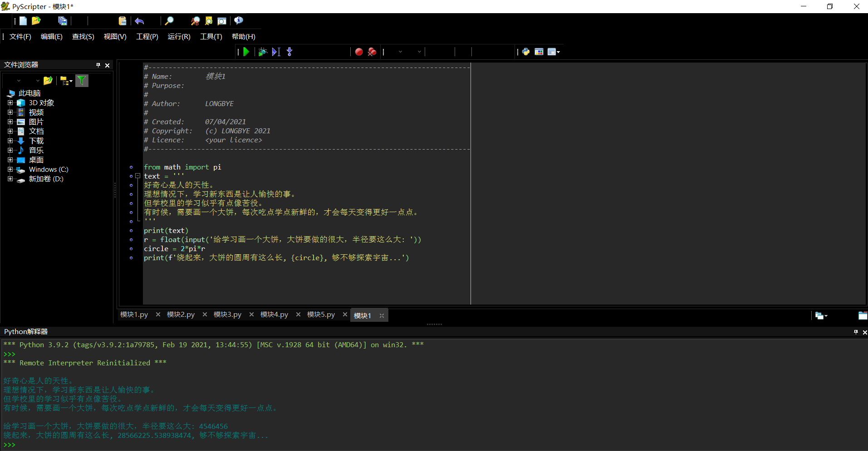The height and width of the screenshot is (451, 868).
Task: Open the help info bubble icon
Action: tap(239, 21)
